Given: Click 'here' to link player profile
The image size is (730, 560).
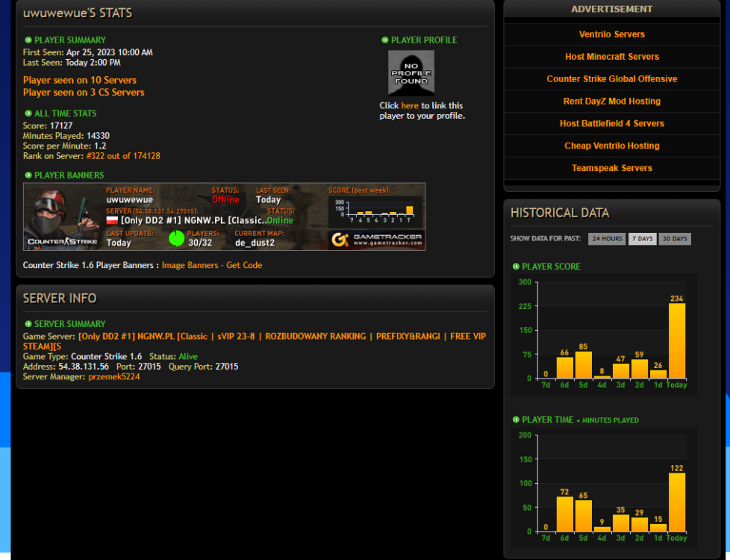Looking at the screenshot, I should [x=410, y=106].
